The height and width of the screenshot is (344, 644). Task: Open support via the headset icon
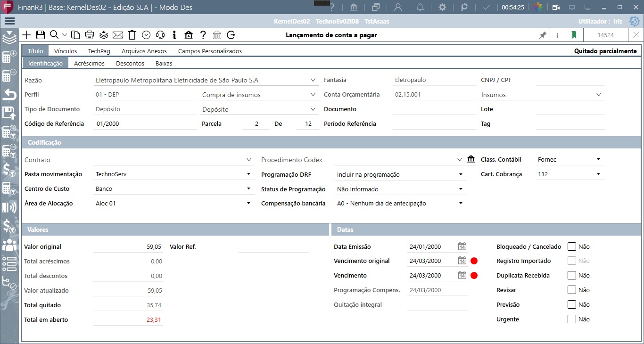click(x=160, y=35)
